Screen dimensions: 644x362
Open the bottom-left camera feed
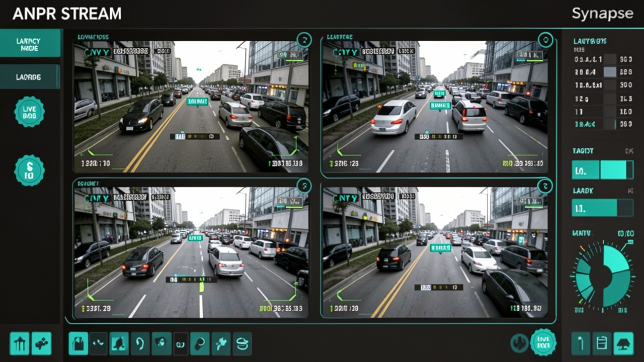[191, 252]
